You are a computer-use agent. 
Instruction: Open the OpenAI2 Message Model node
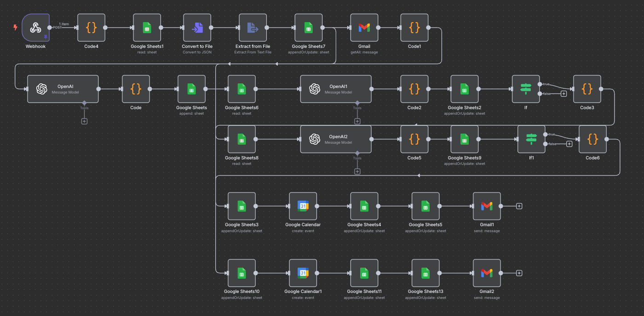[336, 139]
